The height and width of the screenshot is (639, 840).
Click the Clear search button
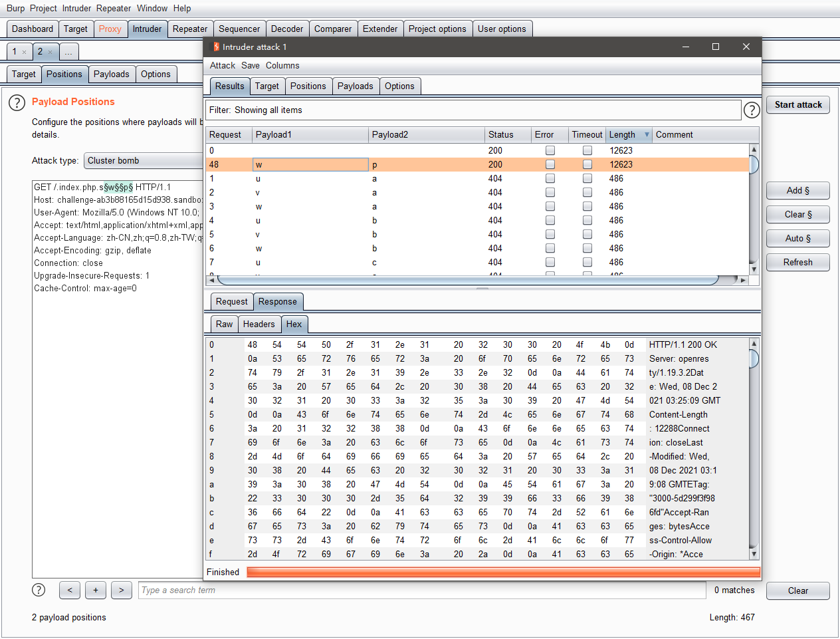point(798,590)
